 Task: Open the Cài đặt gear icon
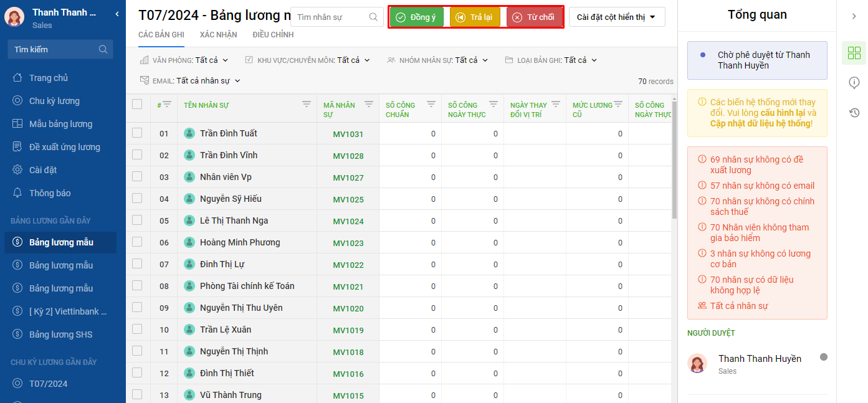tap(17, 170)
